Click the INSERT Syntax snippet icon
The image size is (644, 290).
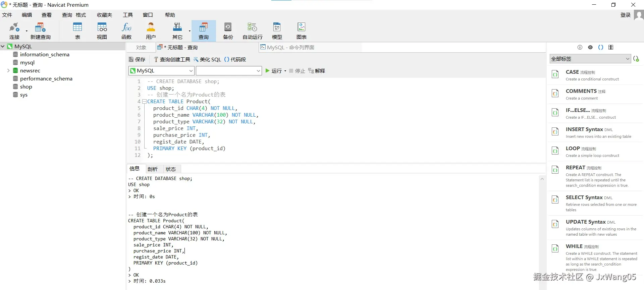click(555, 132)
